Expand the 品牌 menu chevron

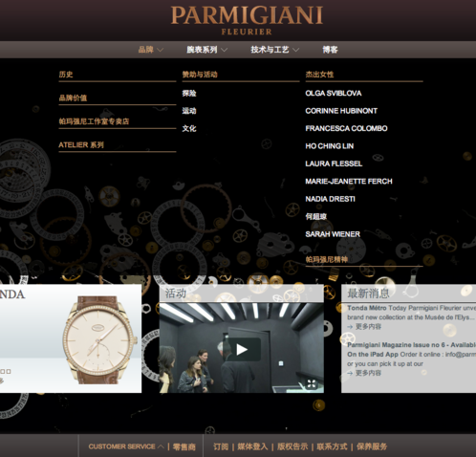click(161, 50)
